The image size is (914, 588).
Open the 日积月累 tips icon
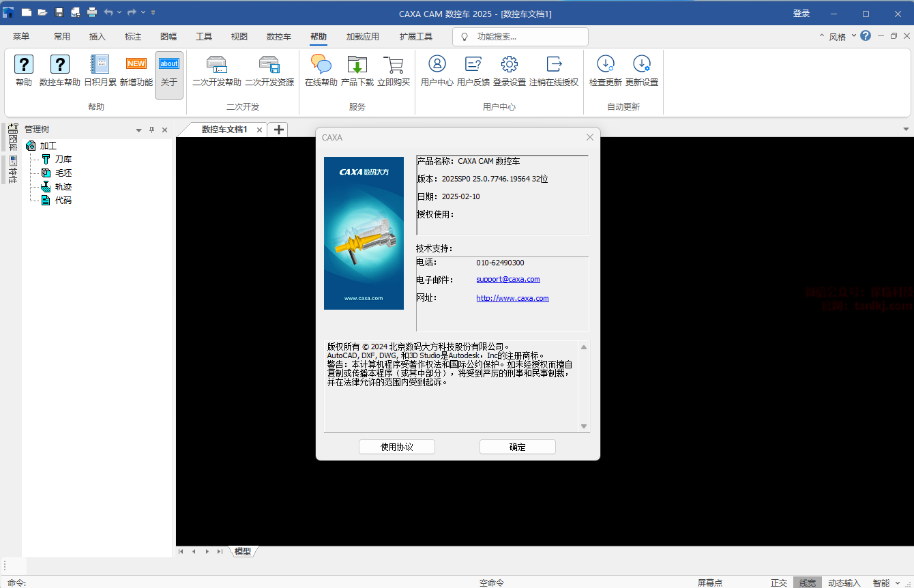click(100, 65)
